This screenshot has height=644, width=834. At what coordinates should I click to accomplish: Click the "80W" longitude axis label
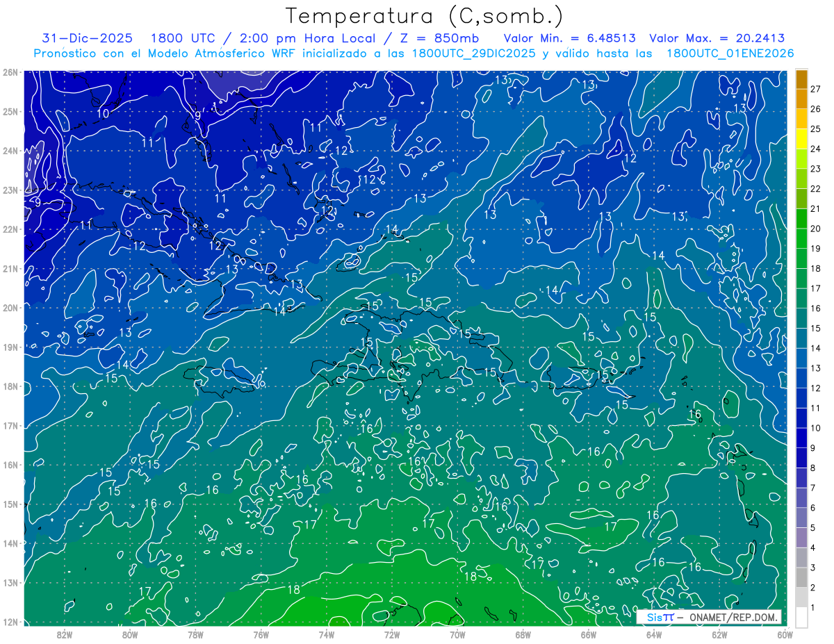(130, 634)
